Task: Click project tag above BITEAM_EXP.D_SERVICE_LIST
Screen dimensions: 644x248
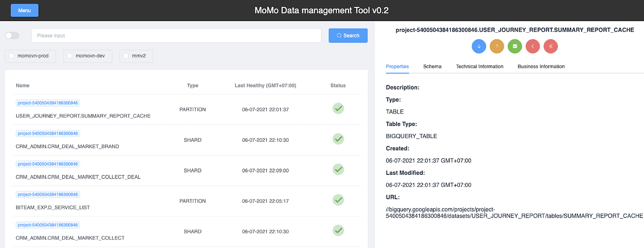Action: 48,195
